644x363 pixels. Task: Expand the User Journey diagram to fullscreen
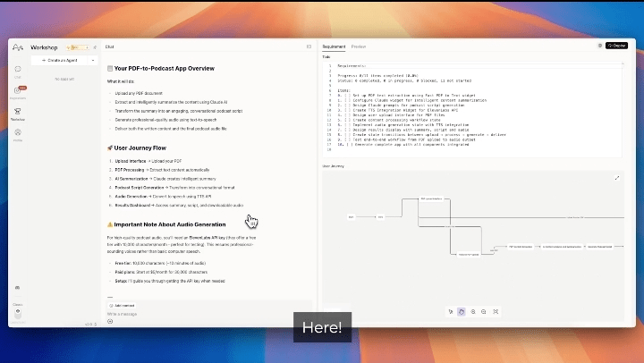pos(616,178)
